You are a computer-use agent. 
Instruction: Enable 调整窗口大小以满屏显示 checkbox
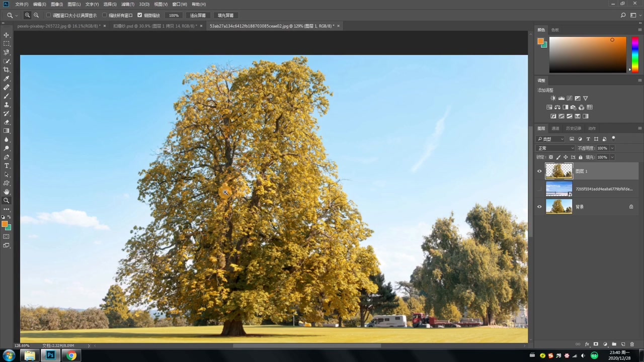tap(48, 16)
